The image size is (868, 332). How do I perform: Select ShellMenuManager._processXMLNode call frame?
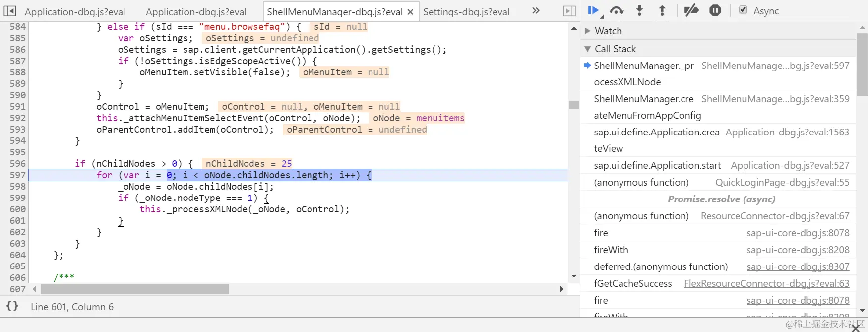coord(719,73)
